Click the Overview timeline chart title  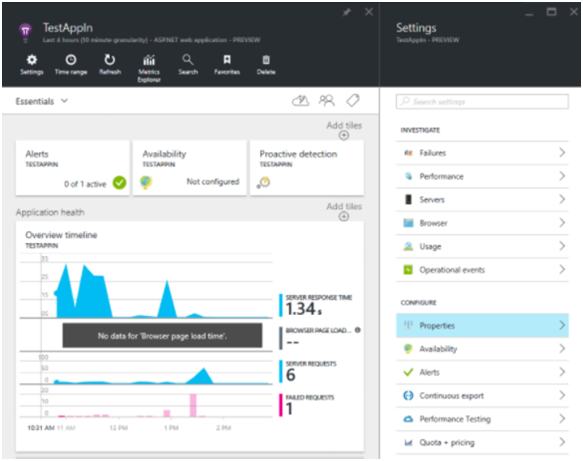pos(61,235)
